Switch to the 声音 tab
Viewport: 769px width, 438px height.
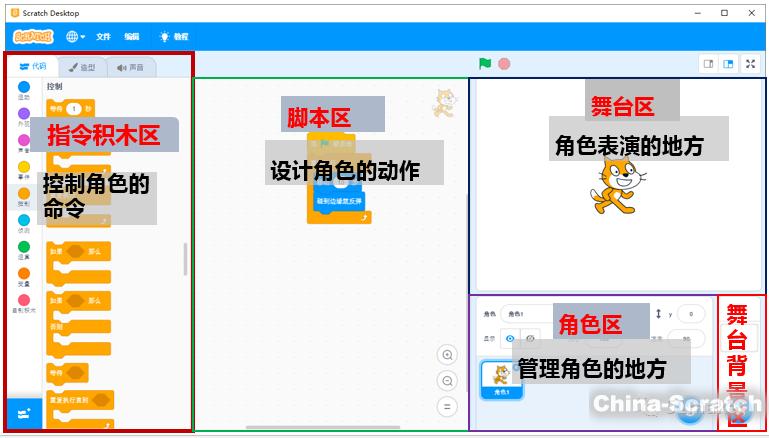(x=130, y=67)
